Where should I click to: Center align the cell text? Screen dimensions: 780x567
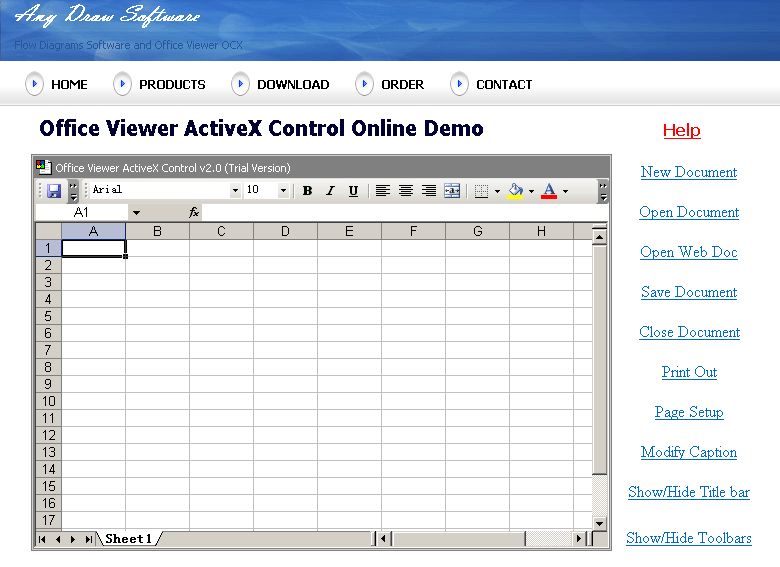pos(406,191)
